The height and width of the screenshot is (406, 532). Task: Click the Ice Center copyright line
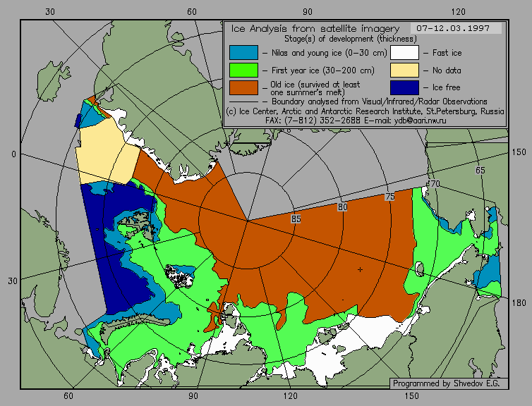[x=365, y=111]
